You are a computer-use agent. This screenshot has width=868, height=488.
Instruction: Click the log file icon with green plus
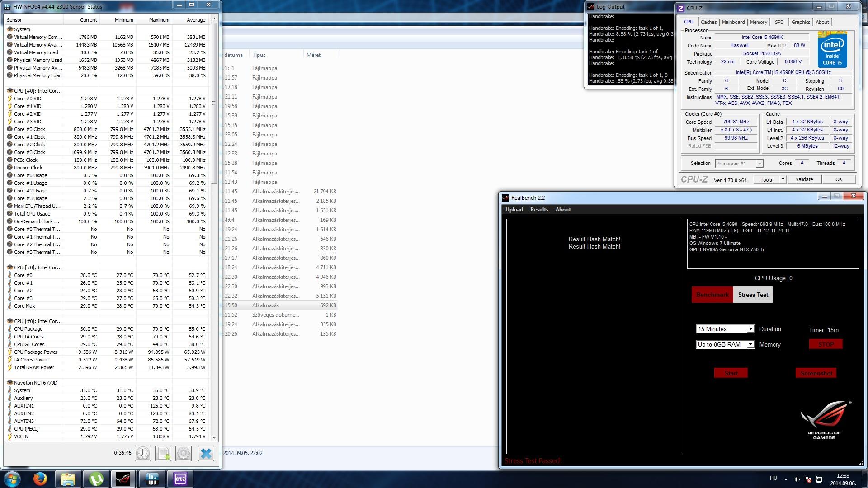(163, 453)
